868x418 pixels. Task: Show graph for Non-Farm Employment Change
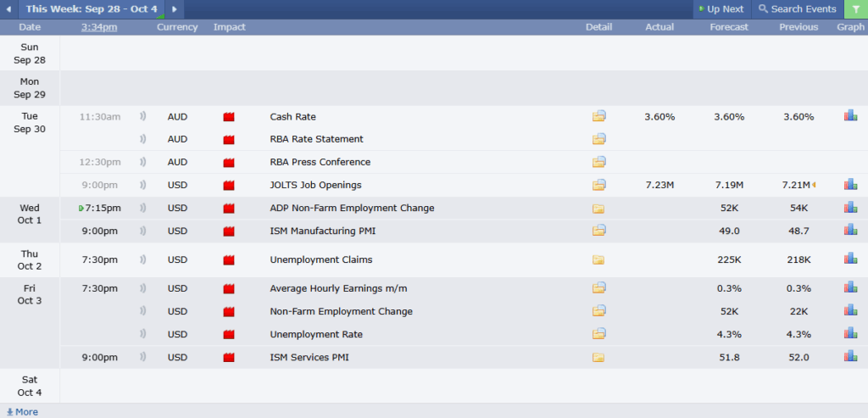(x=850, y=311)
